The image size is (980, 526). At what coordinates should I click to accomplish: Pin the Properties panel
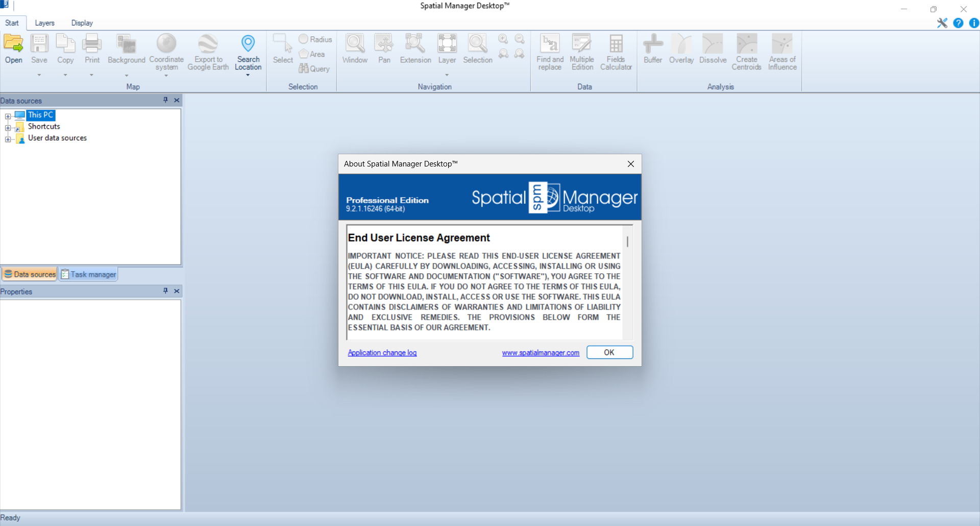(165, 291)
